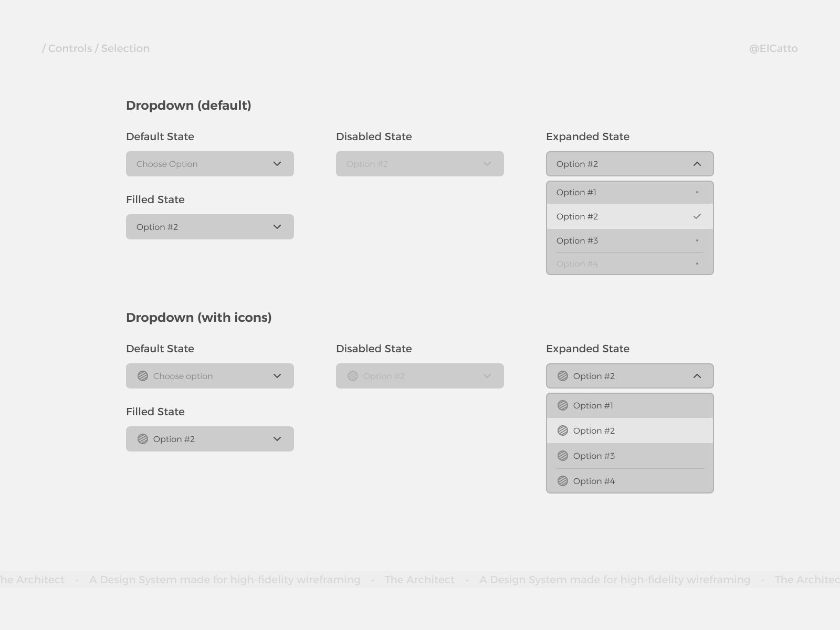This screenshot has height=630, width=840.
Task: Click the @ElCatto author link
Action: (x=773, y=48)
